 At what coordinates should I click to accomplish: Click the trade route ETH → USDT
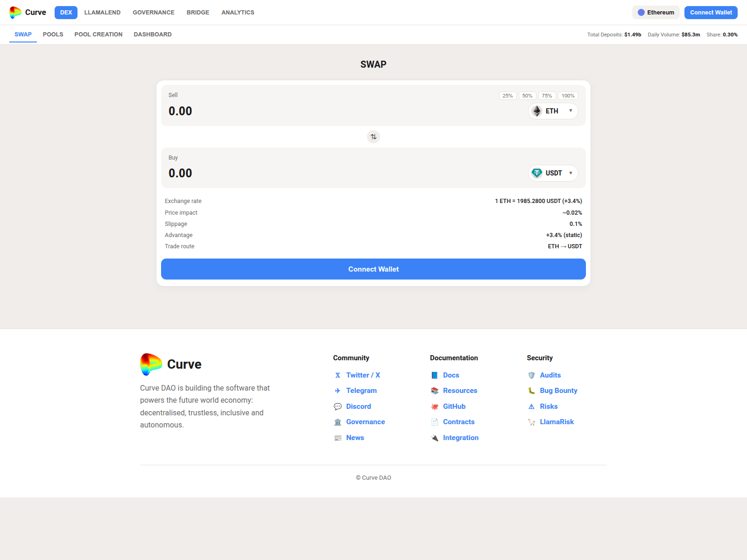pyautogui.click(x=565, y=246)
